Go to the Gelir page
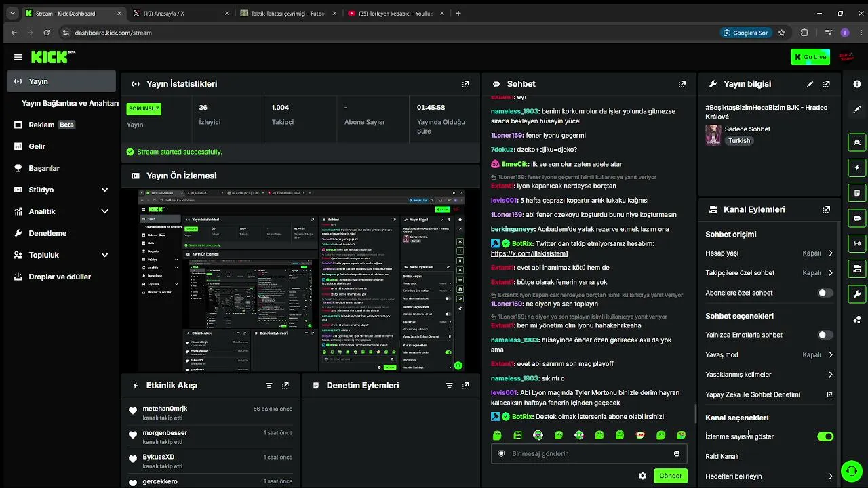This screenshot has height=488, width=868. (x=61, y=146)
